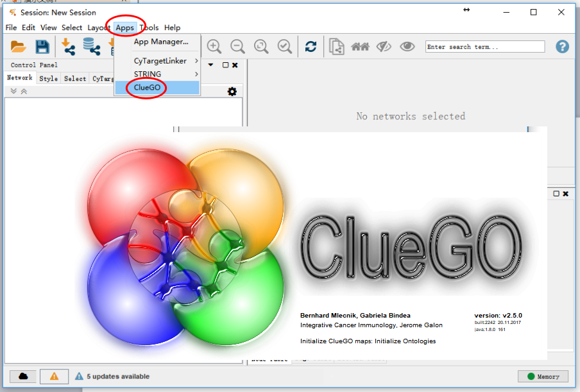Open the View menu
The width and height of the screenshot is (580, 392).
(x=49, y=28)
